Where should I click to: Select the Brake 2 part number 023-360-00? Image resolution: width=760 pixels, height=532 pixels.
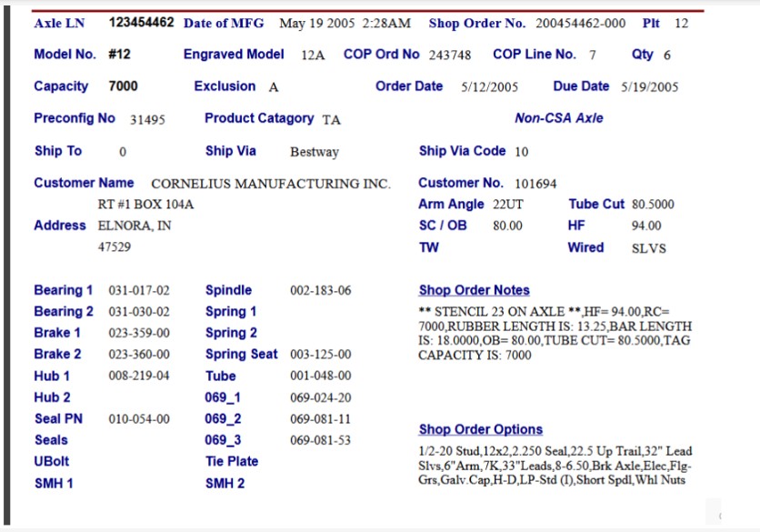(x=139, y=355)
